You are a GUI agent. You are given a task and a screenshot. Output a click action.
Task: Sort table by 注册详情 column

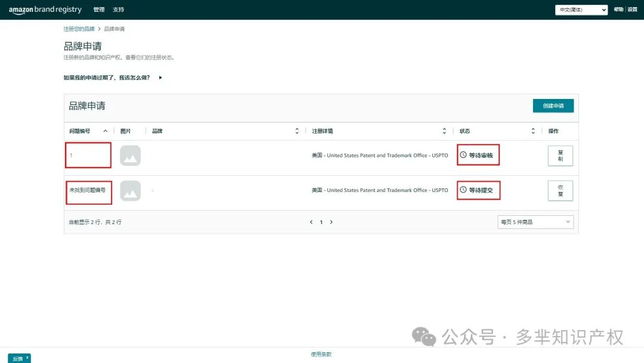[444, 131]
